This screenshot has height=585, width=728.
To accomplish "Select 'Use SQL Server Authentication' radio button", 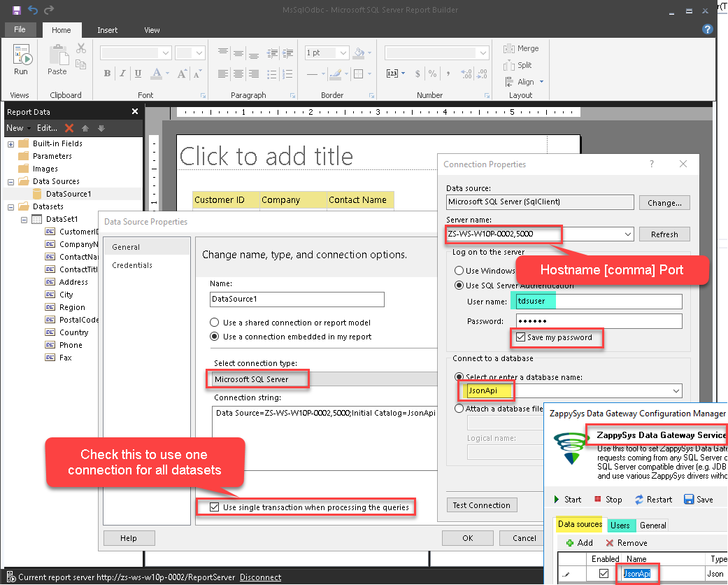I will coord(459,286).
